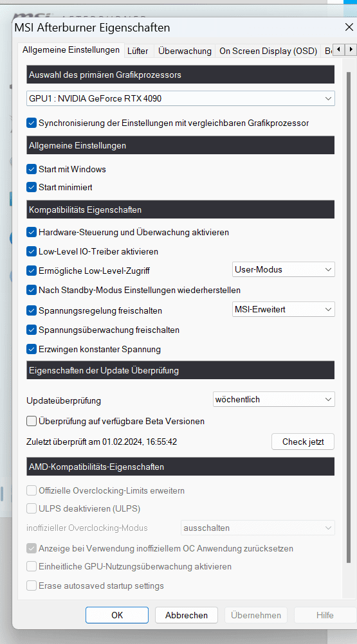
Task: Toggle the Start minimiert checkbox
Action: 32,187
